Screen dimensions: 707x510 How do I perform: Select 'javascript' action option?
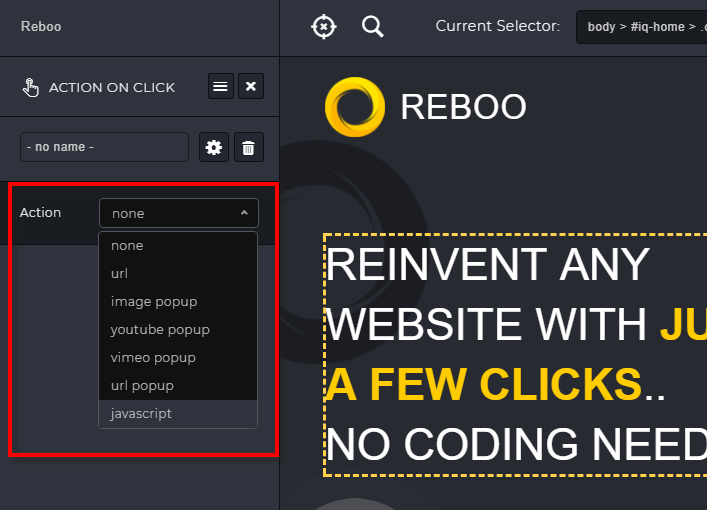click(178, 414)
